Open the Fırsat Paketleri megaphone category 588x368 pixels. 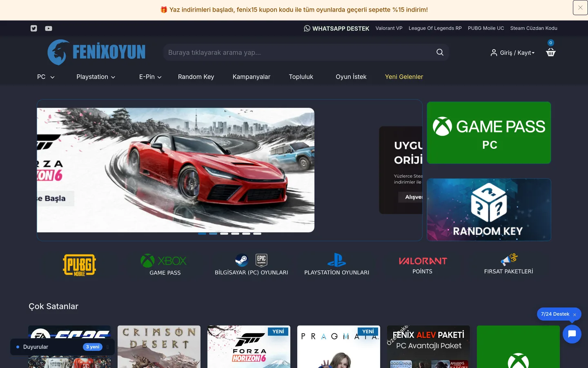coord(508,264)
